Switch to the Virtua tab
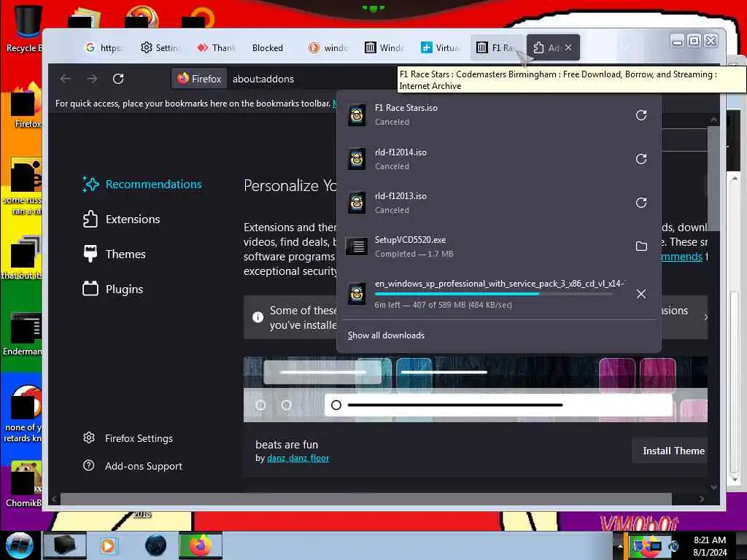747x560 pixels. click(440, 47)
